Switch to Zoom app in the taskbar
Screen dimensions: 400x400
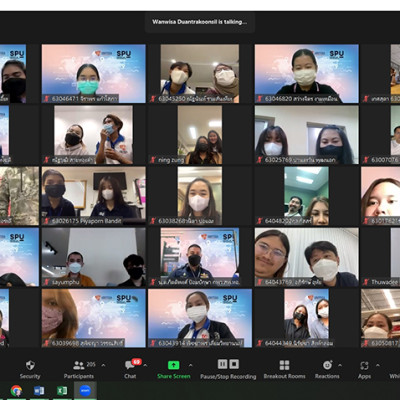click(85, 390)
